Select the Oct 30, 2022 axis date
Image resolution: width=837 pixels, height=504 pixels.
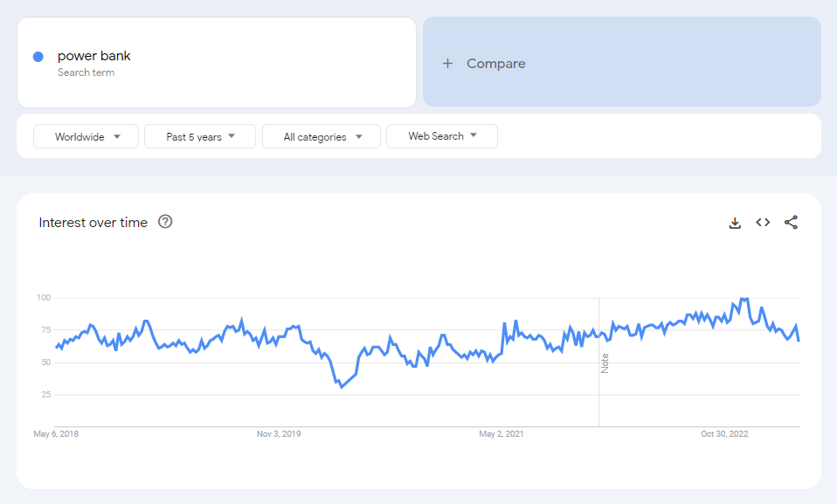click(724, 433)
